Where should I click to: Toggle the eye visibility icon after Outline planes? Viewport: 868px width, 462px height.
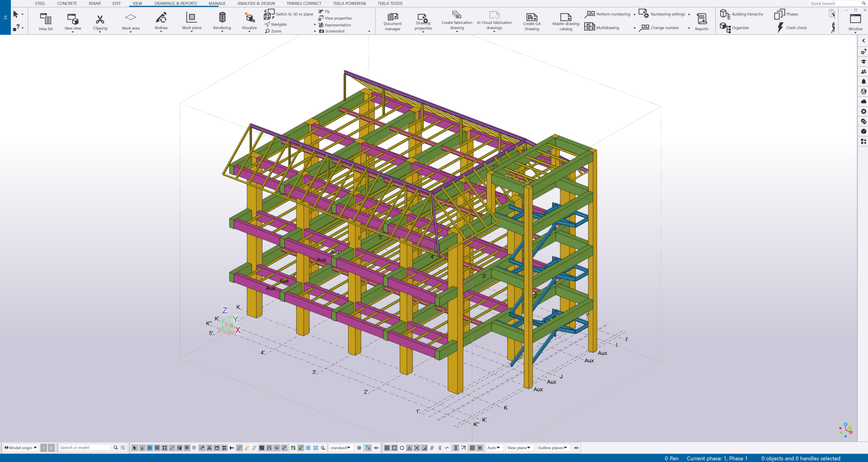576,448
